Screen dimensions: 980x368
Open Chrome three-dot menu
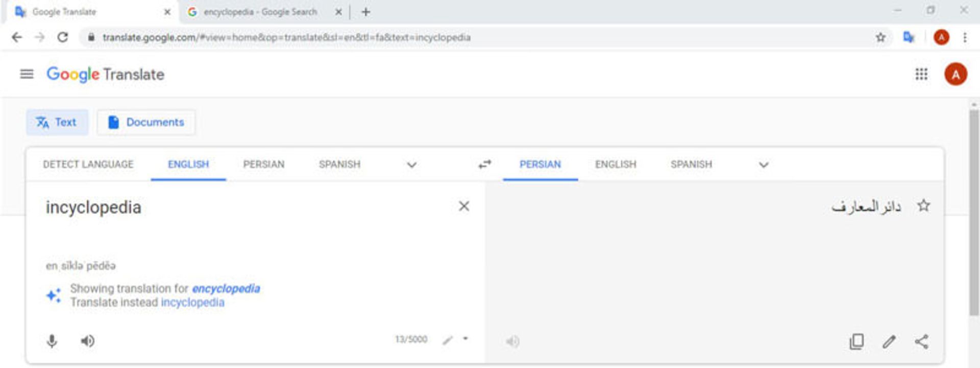[x=965, y=37]
